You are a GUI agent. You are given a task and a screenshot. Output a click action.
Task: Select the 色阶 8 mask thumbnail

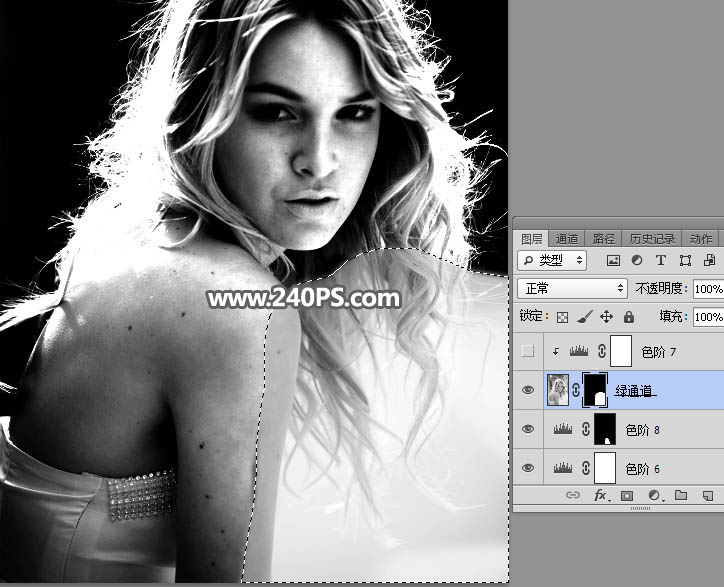click(605, 429)
